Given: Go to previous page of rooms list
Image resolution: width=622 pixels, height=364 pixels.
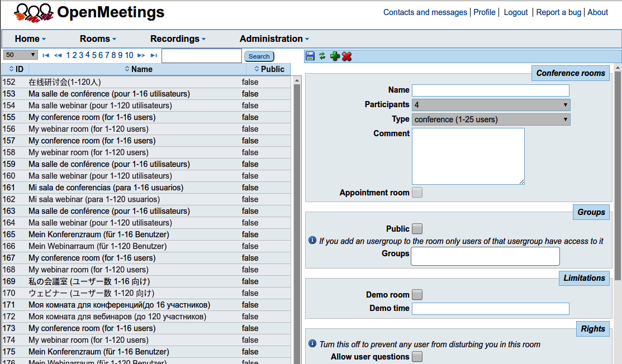Looking at the screenshot, I should [58, 55].
